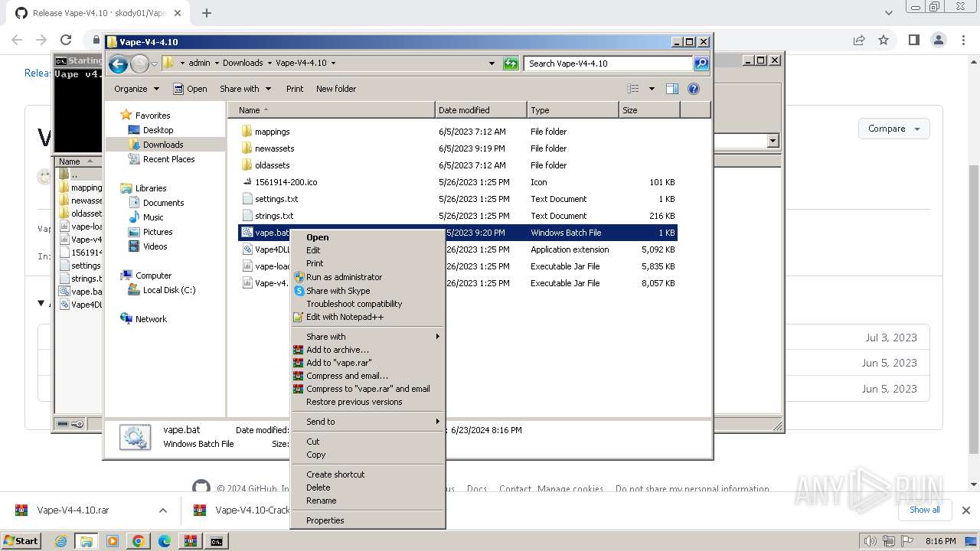Click the Search Vape-V4-4.10 input field
Screen dimensions: 980x551
coord(609,64)
